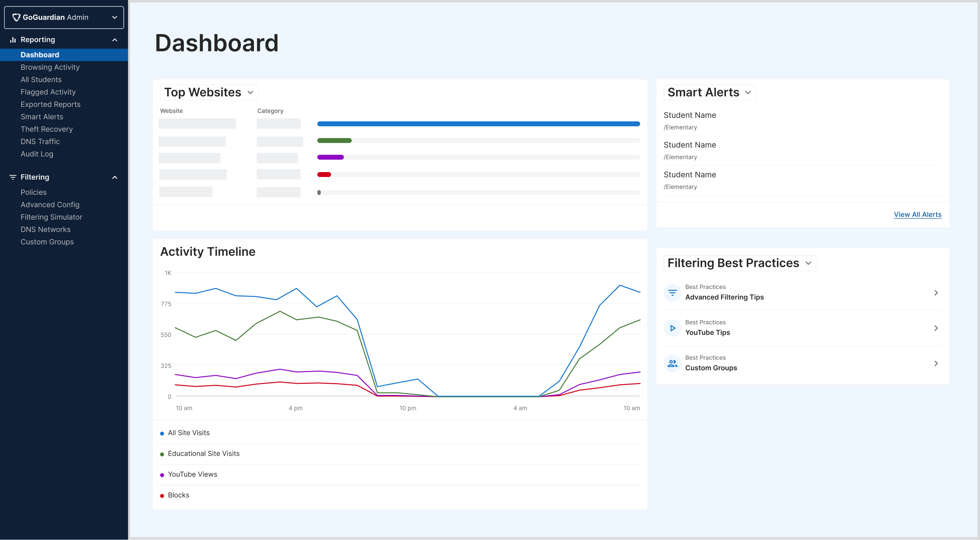Viewport: 980px width, 540px height.
Task: Open DNS Traffic page
Action: point(40,142)
